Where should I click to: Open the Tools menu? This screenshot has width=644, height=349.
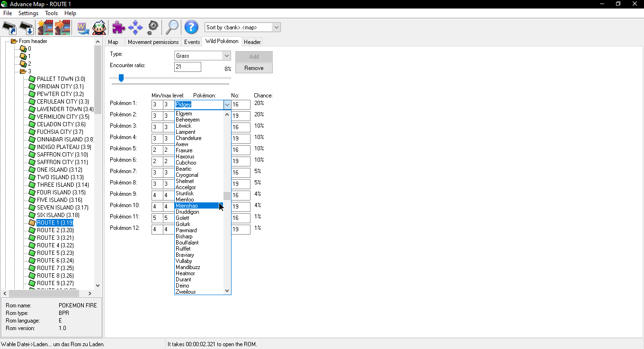click(52, 13)
